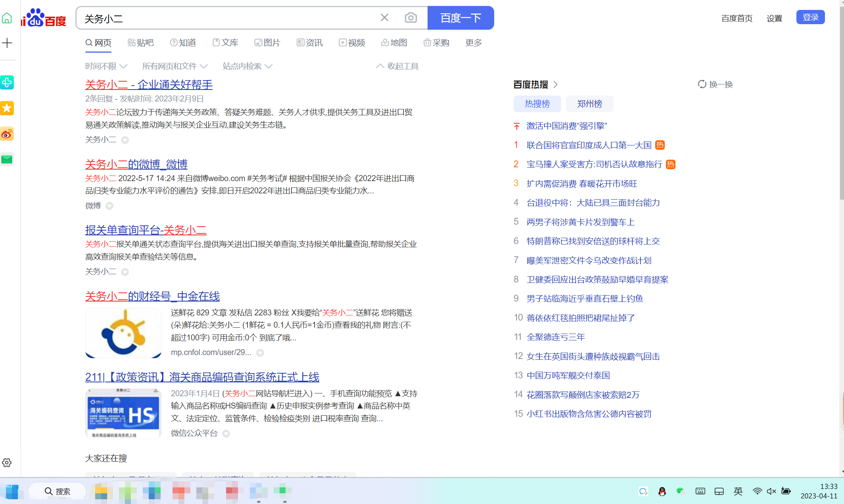The height and width of the screenshot is (504, 844).
Task: Open the teal clover sidebar app
Action: [x=7, y=82]
